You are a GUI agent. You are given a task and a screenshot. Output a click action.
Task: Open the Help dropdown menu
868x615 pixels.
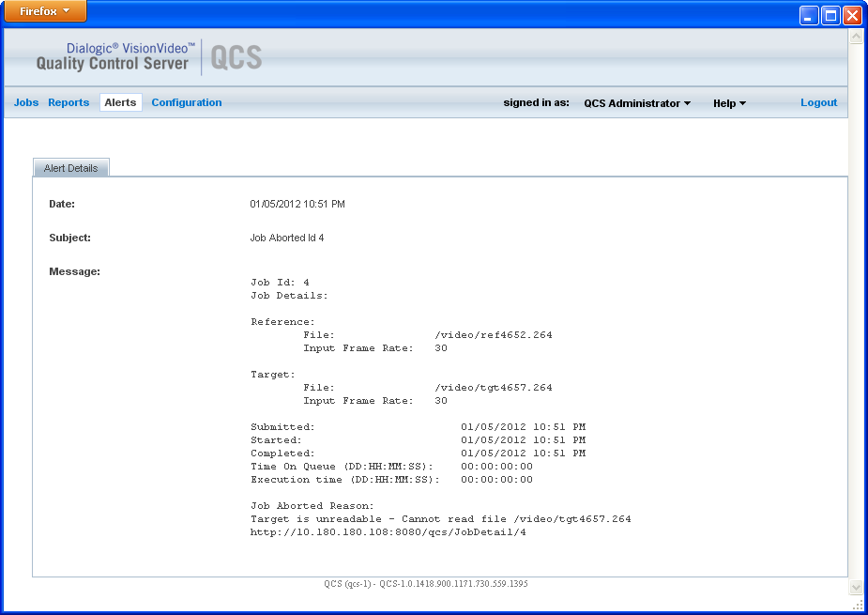click(x=729, y=103)
